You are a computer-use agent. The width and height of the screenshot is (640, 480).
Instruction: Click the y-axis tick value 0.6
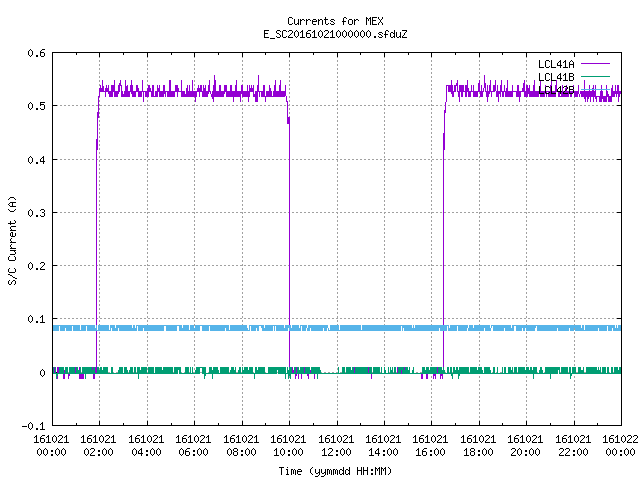click(36, 53)
